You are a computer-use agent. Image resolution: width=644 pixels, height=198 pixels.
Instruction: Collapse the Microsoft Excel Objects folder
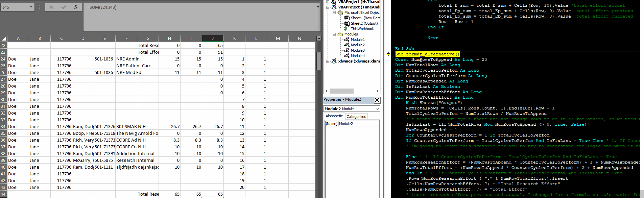(334, 13)
